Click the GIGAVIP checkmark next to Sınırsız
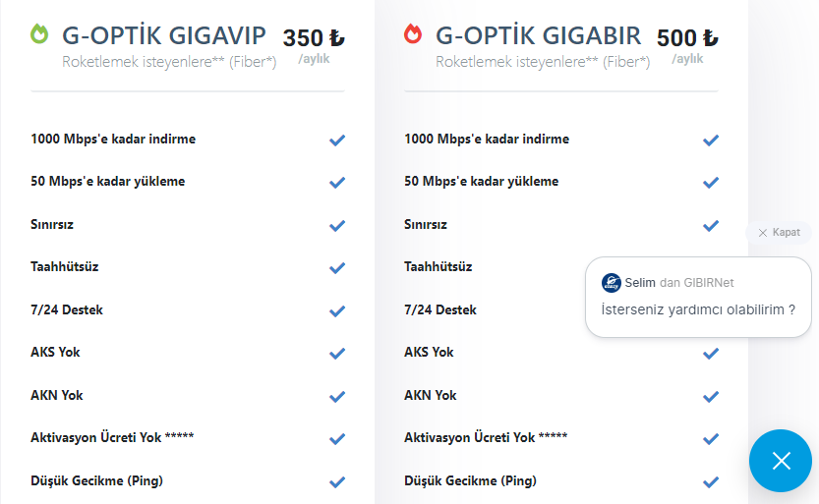Image resolution: width=819 pixels, height=504 pixels. 337,225
